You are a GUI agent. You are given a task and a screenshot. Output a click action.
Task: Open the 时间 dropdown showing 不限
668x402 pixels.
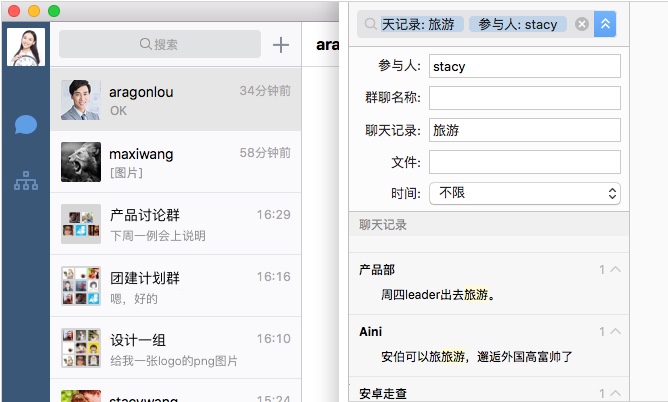click(x=524, y=193)
